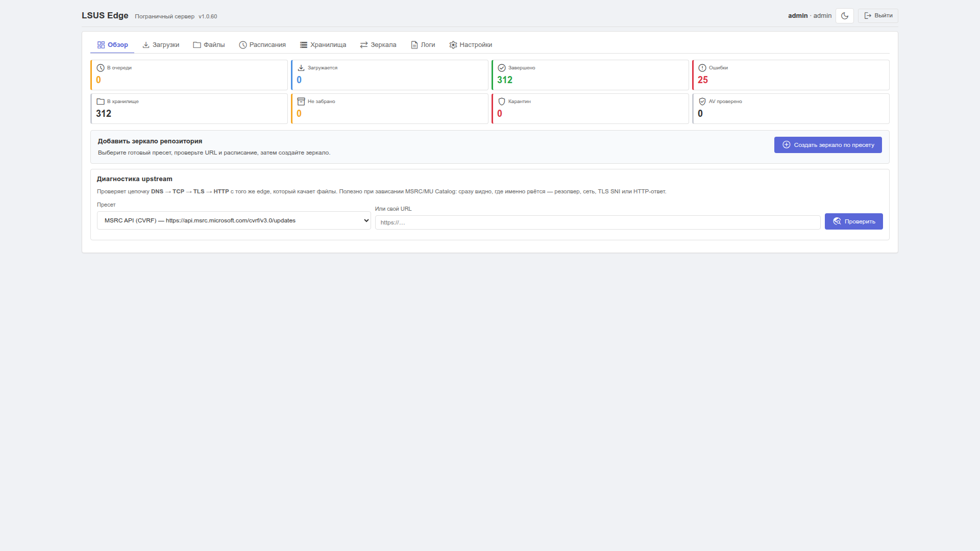The image size is (980, 551).
Task: Click the Загружается value 0
Action: point(299,80)
